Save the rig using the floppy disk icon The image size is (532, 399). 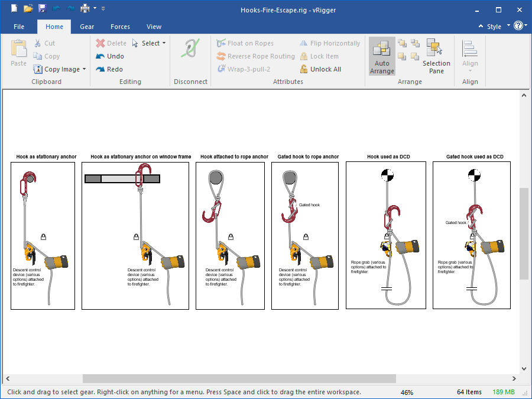pos(42,9)
